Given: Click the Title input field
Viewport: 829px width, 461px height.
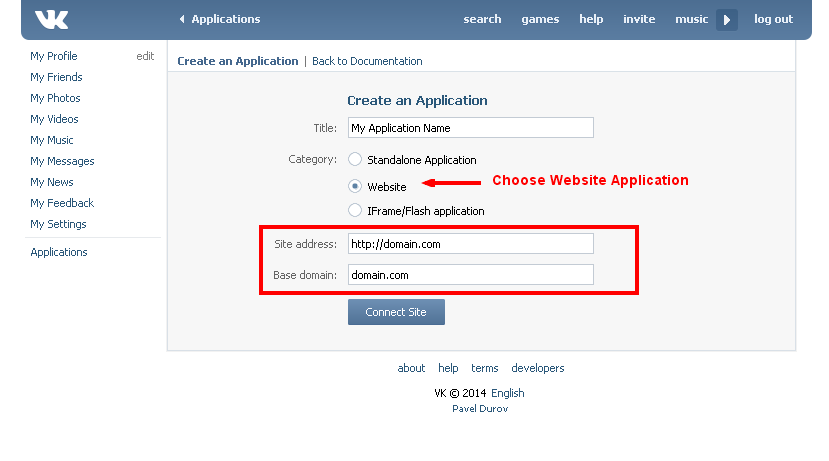Looking at the screenshot, I should (470, 128).
